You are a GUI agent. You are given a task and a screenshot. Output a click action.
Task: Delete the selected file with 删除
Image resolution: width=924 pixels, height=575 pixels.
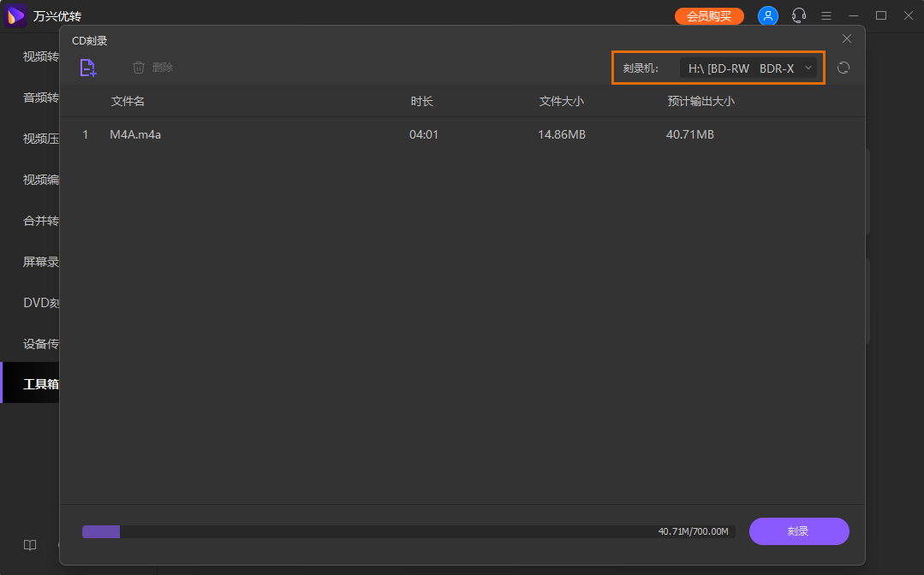point(152,68)
